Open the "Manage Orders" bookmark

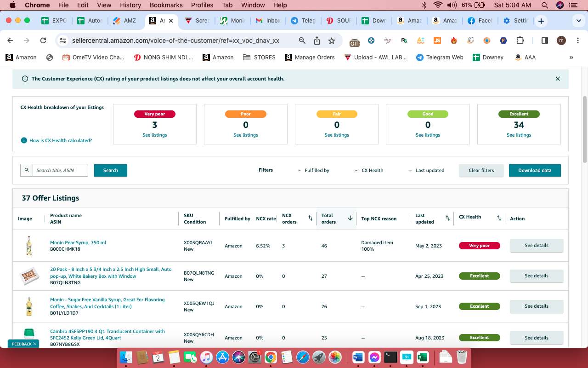pos(310,57)
